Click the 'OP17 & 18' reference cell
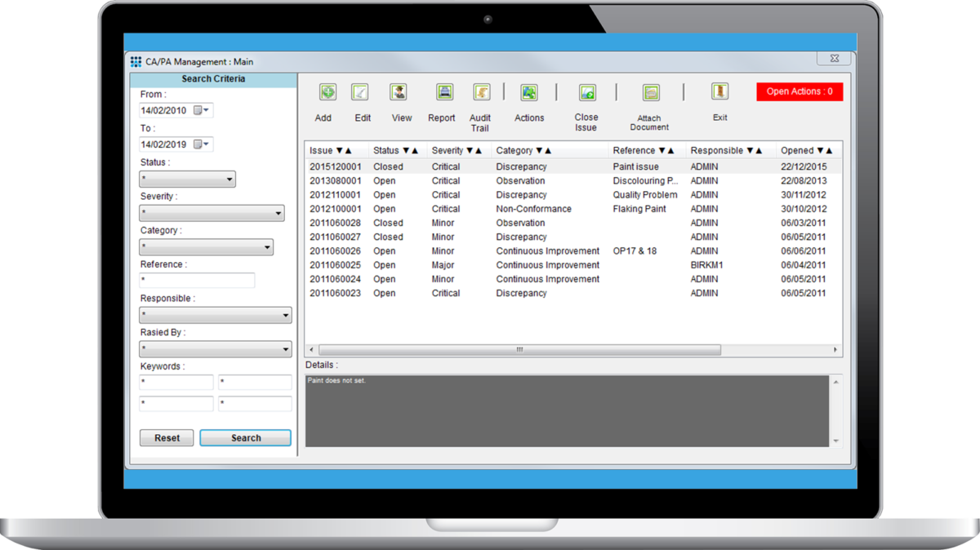980x550 pixels. 635,251
